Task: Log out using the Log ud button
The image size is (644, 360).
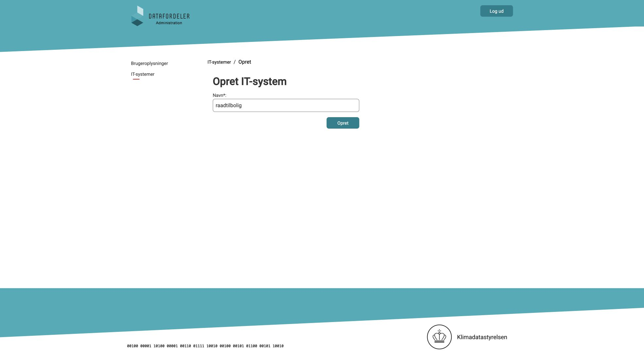Action: click(496, 11)
